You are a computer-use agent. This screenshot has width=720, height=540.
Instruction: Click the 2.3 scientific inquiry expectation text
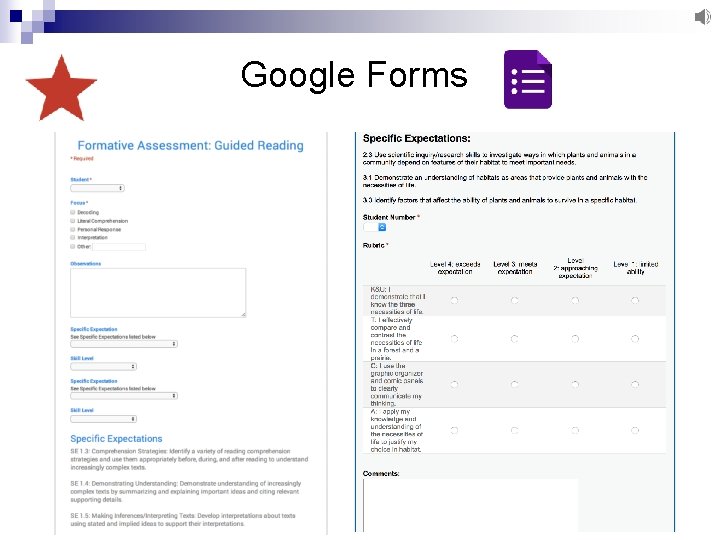pos(499,158)
